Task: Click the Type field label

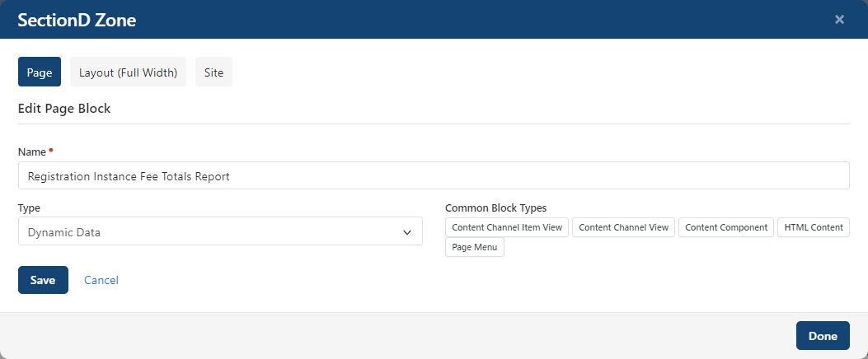Action: 29,208
